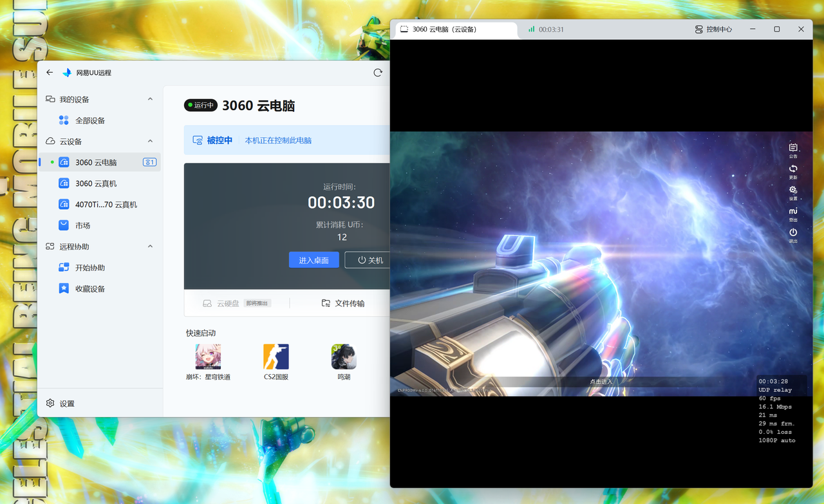The image size is (824, 504).
Task: Launch 崩坏：星穹铁道 from quick launch
Action: click(x=208, y=362)
